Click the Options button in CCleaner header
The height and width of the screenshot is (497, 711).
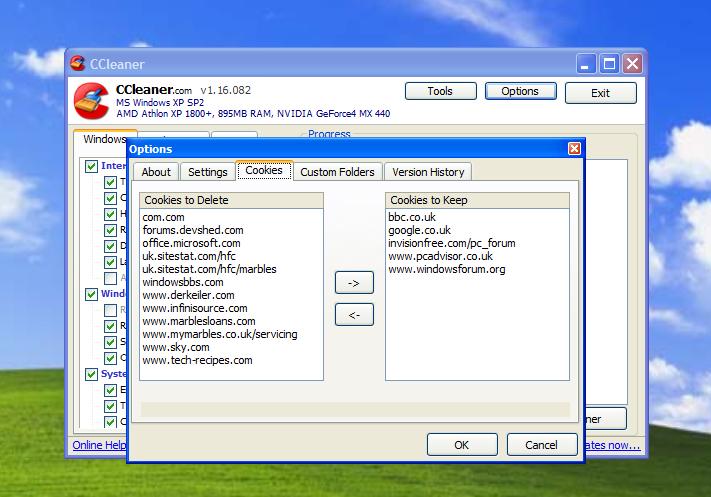coord(521,91)
